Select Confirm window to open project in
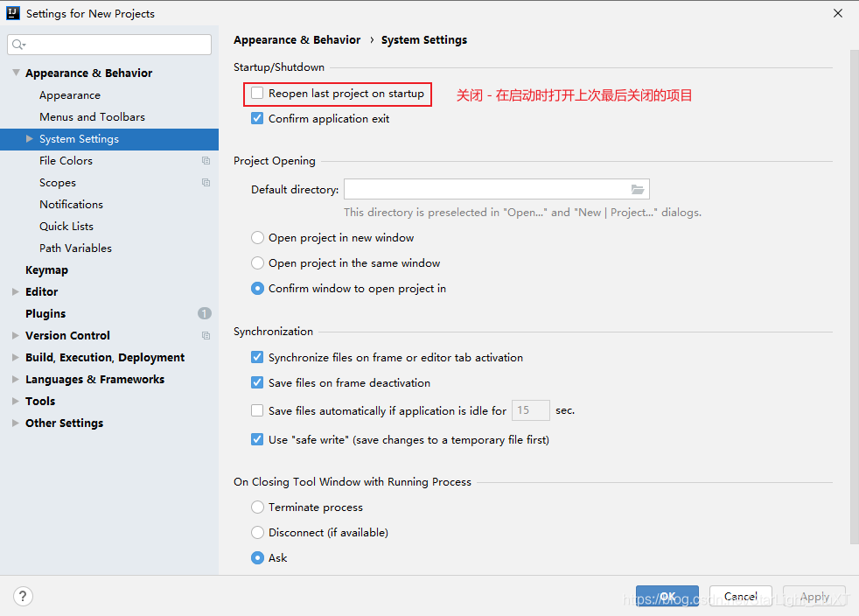The height and width of the screenshot is (616, 859). [257, 288]
